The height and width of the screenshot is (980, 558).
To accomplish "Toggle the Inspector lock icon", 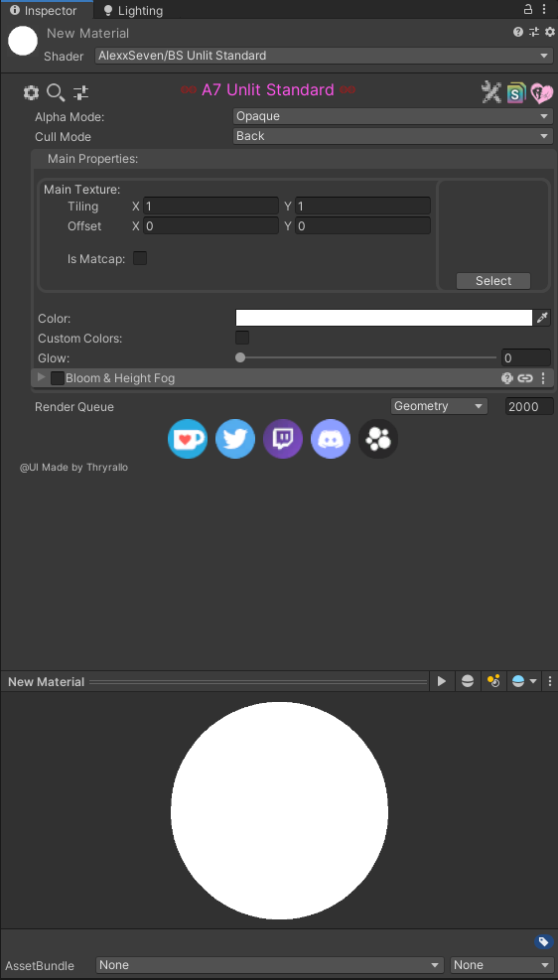I will (x=528, y=9).
